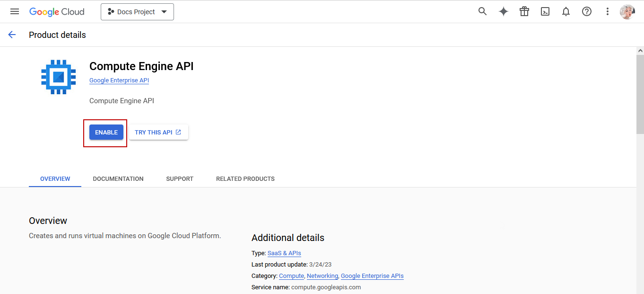Open the Networking category link
The image size is (644, 294).
(322, 276)
